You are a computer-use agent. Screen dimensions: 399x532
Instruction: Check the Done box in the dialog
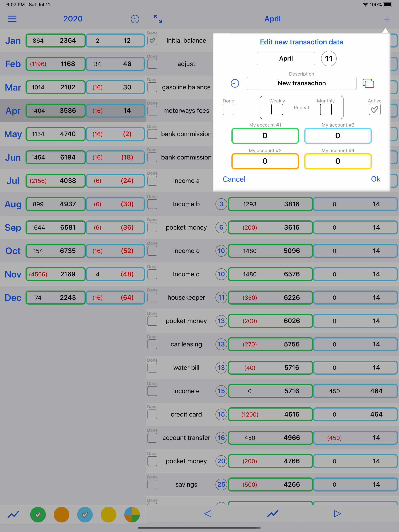coord(228,110)
